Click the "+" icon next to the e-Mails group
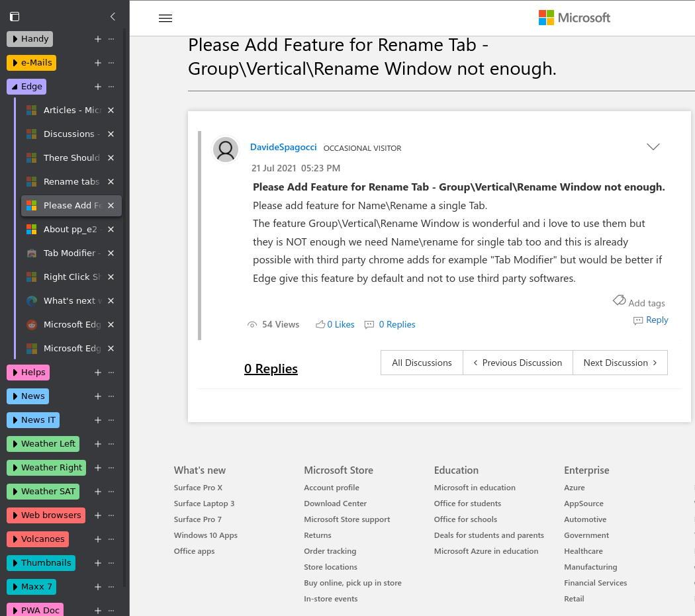The width and height of the screenshot is (695, 616). click(97, 63)
